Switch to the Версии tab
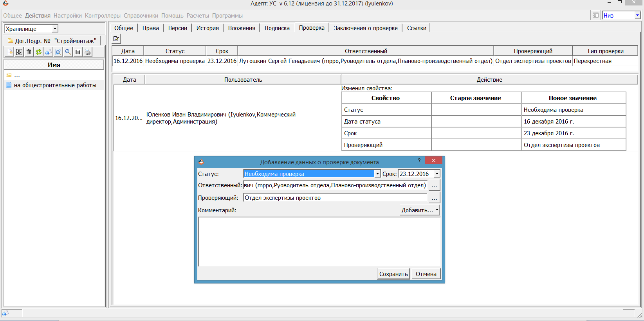This screenshot has height=321, width=644. tap(178, 28)
